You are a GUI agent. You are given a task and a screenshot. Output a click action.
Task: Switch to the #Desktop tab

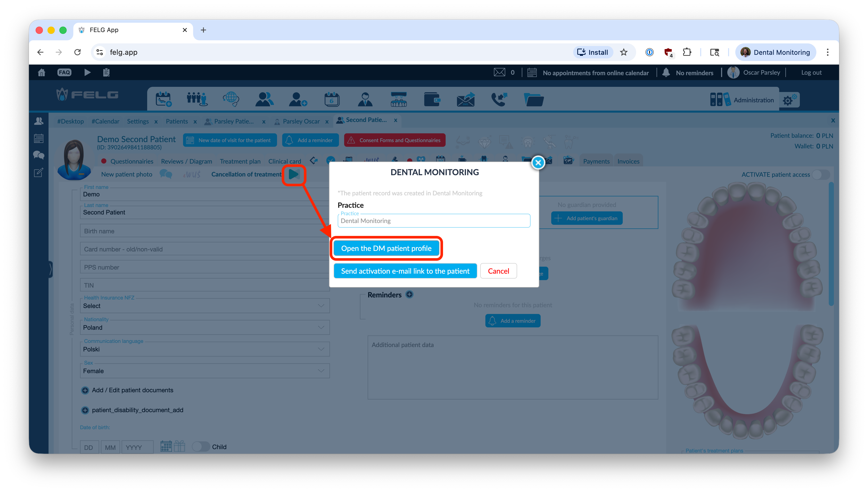(70, 121)
